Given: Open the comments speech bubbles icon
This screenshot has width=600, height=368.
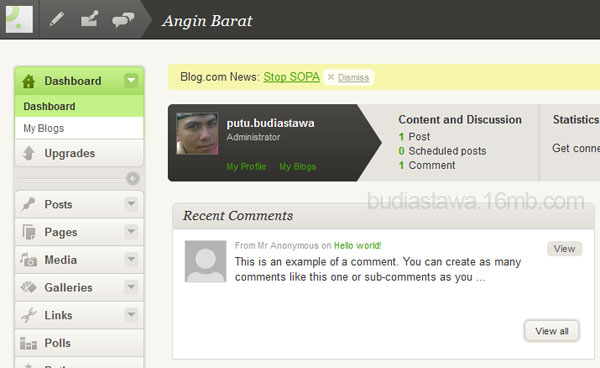Looking at the screenshot, I should (x=123, y=20).
